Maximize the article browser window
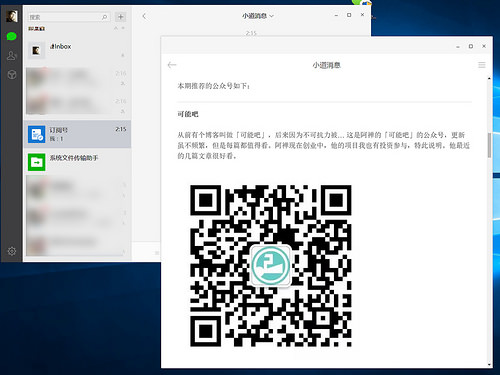 (471, 46)
